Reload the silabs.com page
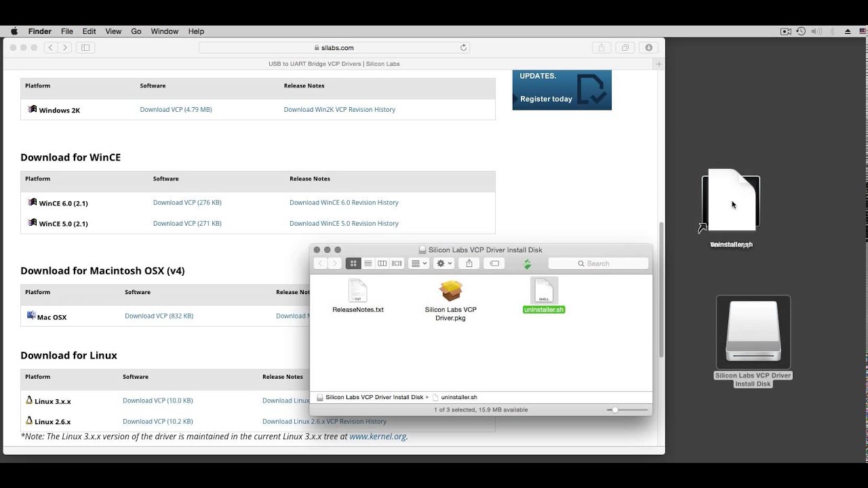The height and width of the screenshot is (488, 868). point(463,47)
